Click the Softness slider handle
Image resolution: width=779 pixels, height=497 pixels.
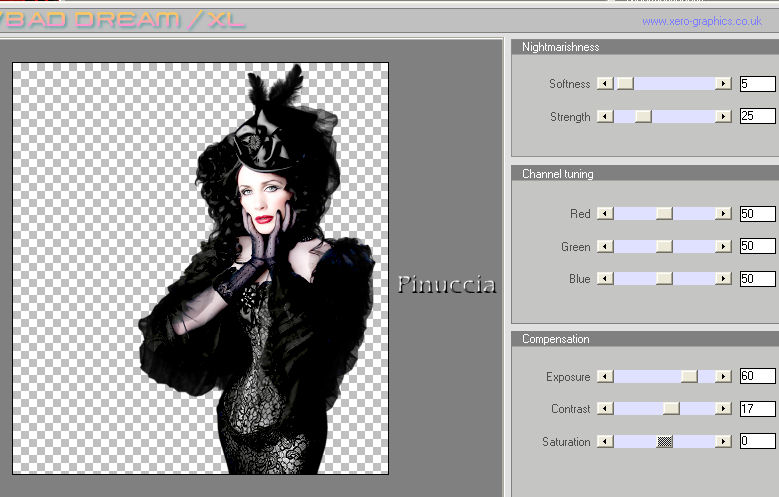click(x=625, y=84)
